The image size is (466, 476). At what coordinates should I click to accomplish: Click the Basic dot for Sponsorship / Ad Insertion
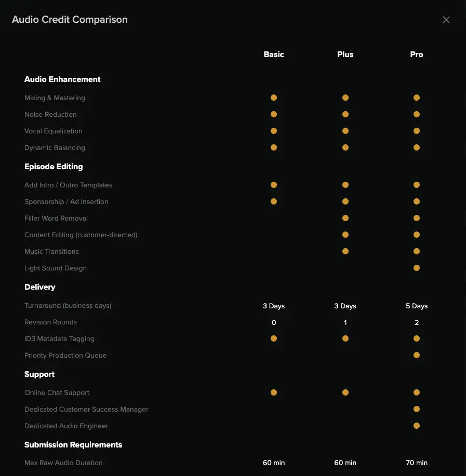tap(274, 201)
